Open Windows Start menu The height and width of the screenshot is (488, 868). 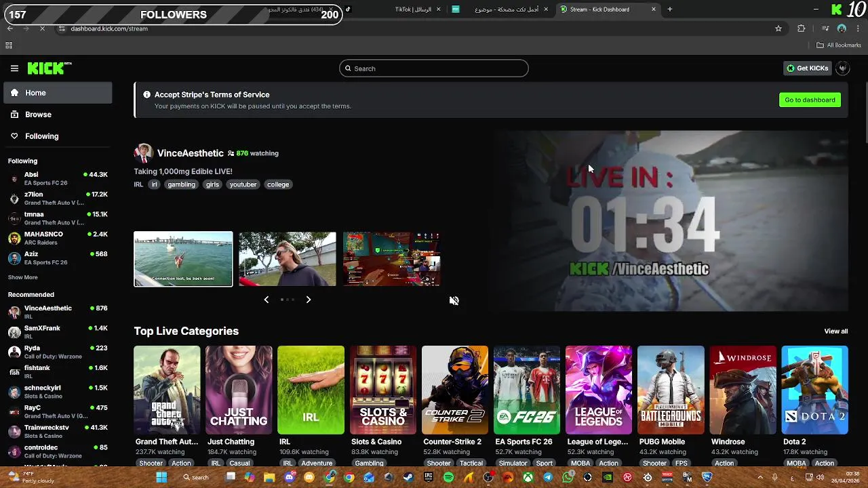(x=161, y=477)
